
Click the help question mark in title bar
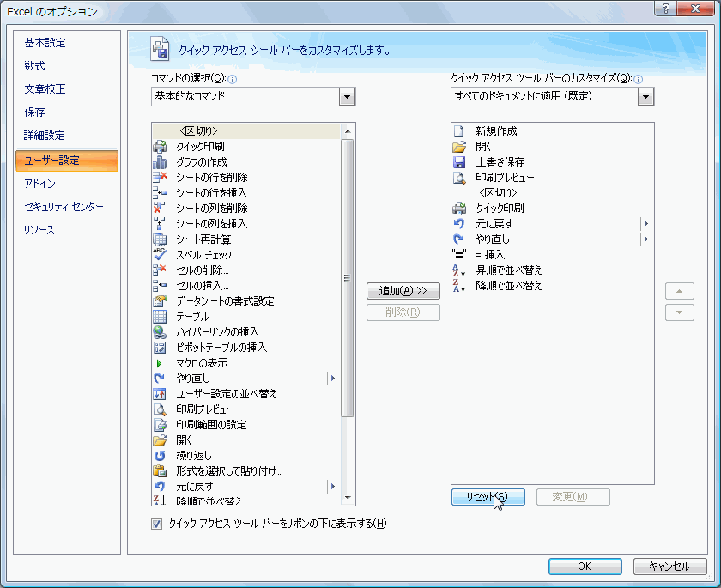click(665, 9)
